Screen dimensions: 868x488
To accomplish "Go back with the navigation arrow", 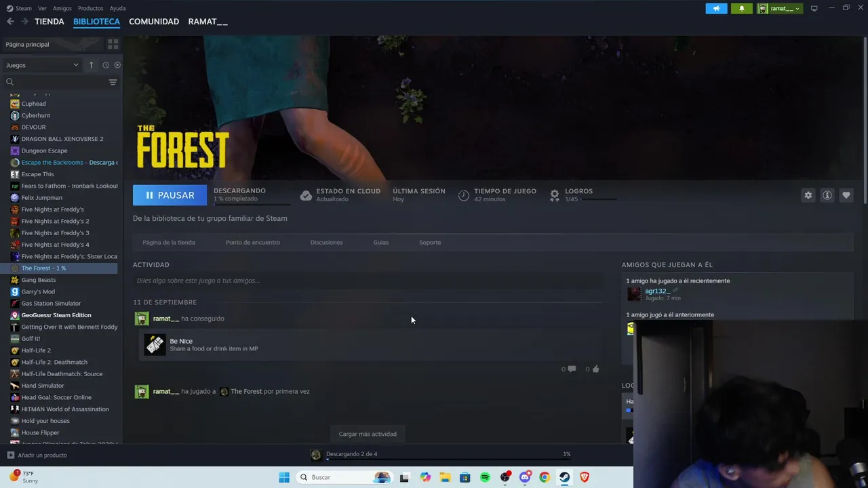I will [x=10, y=22].
